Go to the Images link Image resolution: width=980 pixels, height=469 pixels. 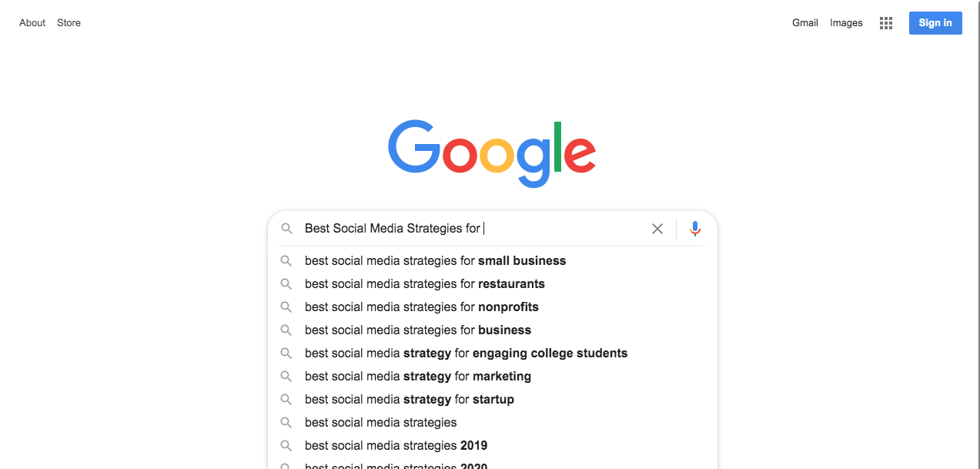click(846, 23)
